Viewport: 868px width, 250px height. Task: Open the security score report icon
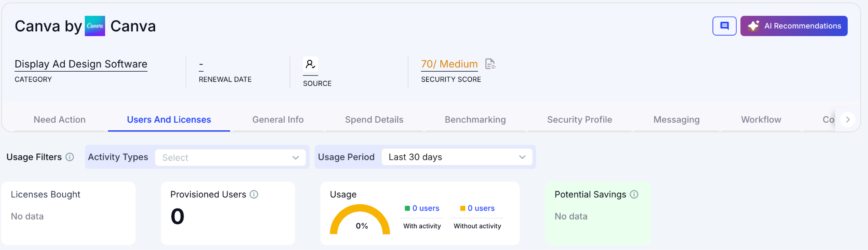click(x=490, y=64)
